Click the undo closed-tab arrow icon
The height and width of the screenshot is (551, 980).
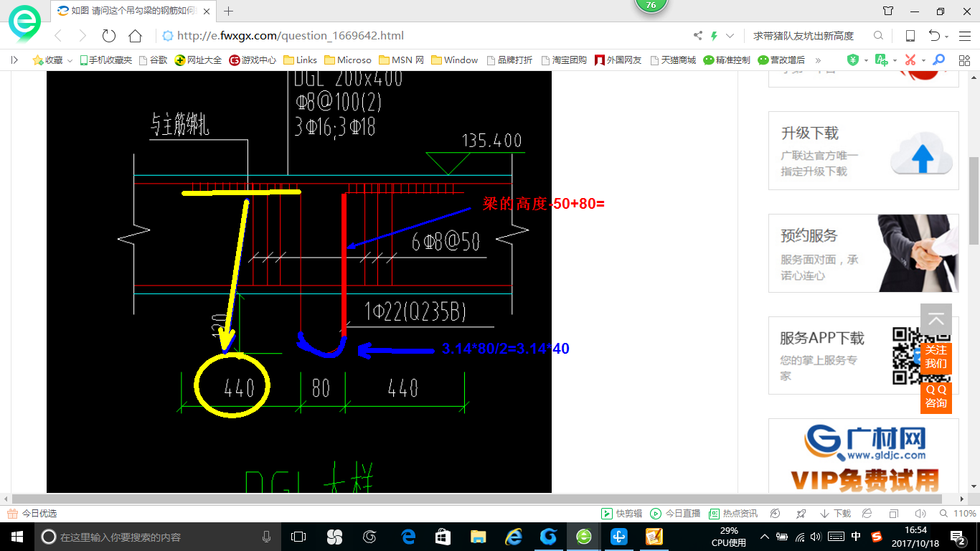(x=934, y=36)
